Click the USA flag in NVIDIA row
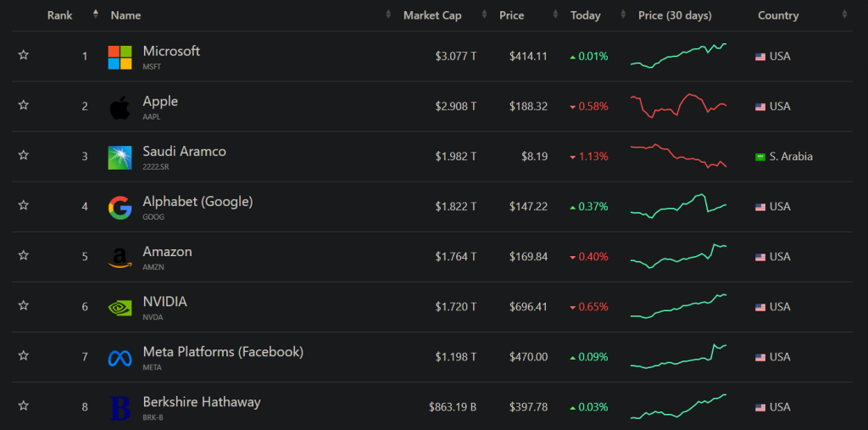Image resolution: width=868 pixels, height=430 pixels. 760,307
